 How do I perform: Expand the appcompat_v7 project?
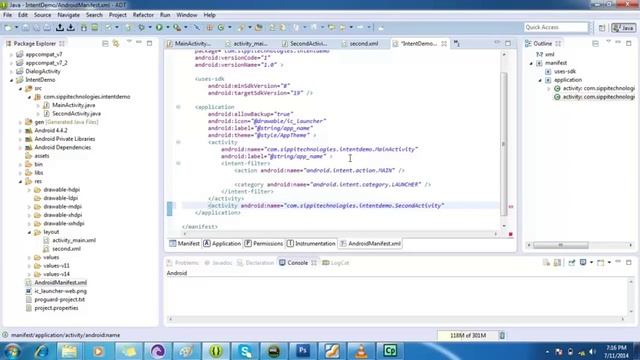coord(11,54)
